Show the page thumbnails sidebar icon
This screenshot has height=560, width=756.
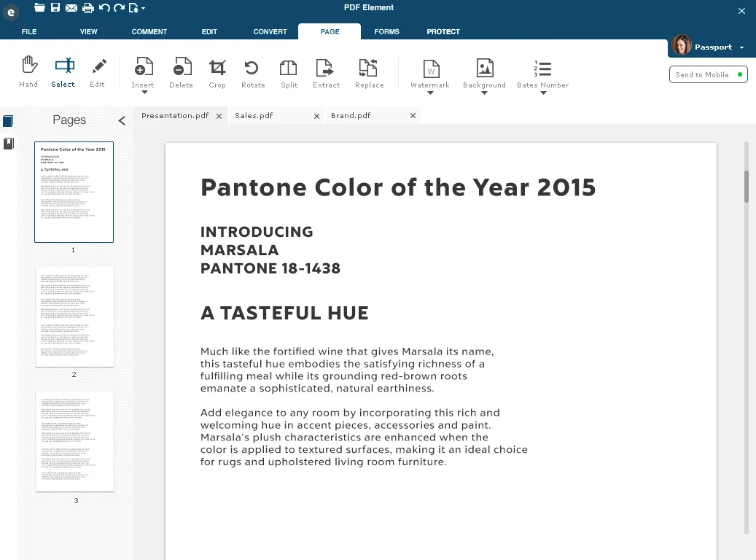tap(8, 121)
